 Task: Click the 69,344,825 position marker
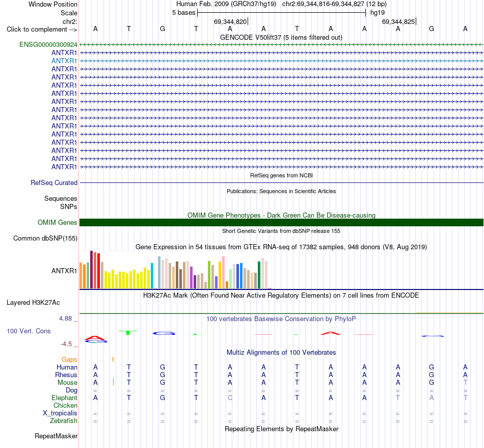tap(398, 21)
